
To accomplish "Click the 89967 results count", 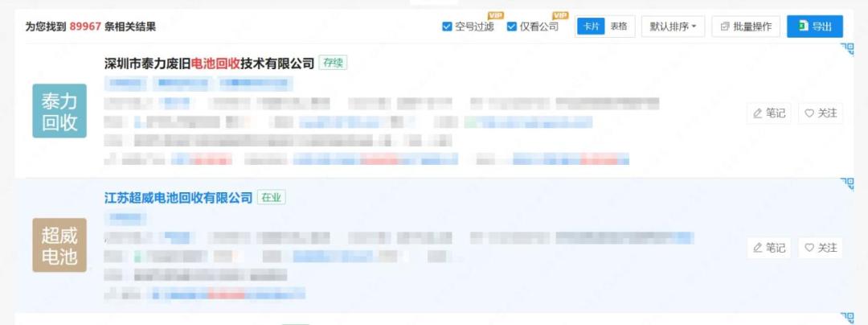I will point(85,27).
